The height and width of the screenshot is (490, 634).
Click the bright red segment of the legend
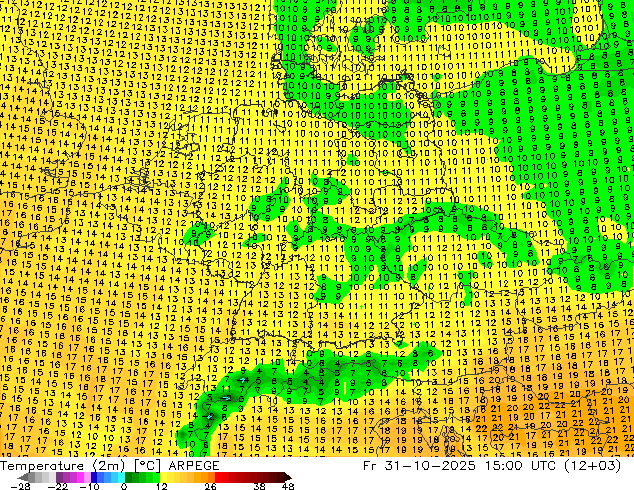(x=218, y=477)
